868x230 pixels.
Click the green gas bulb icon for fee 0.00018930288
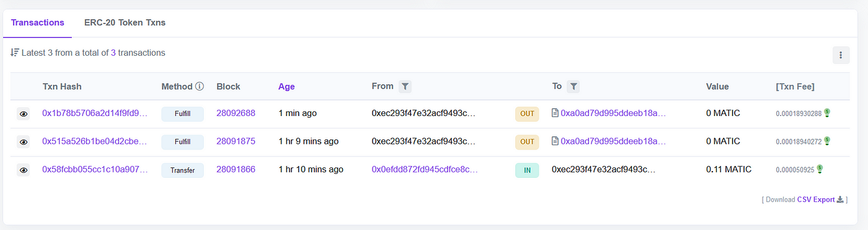pyautogui.click(x=827, y=113)
